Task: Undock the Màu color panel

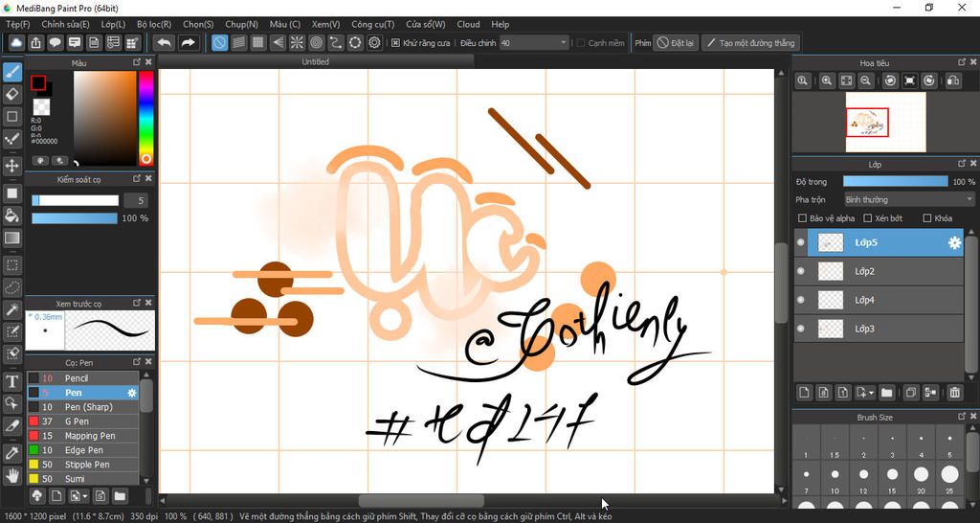Action: (136, 62)
